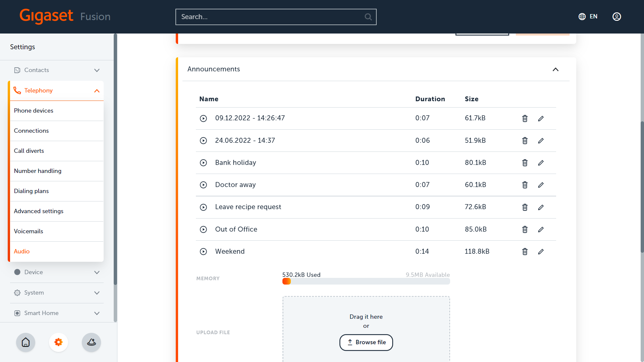Expand the Contacts menu

click(x=57, y=70)
